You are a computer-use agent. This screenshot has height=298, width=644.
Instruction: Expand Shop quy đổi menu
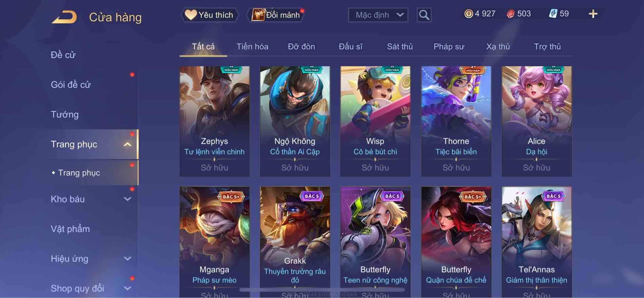128,288
